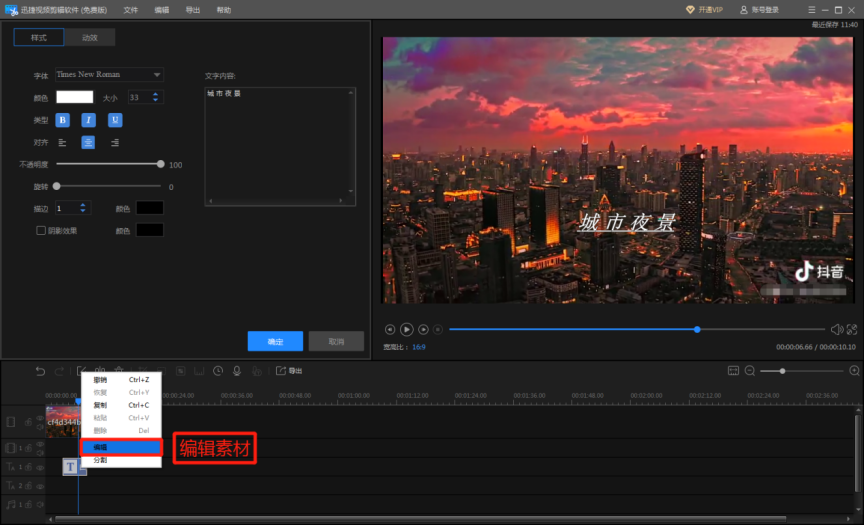864x525 pixels.
Task: Decrease stroke width with down arrow
Action: [x=83, y=211]
